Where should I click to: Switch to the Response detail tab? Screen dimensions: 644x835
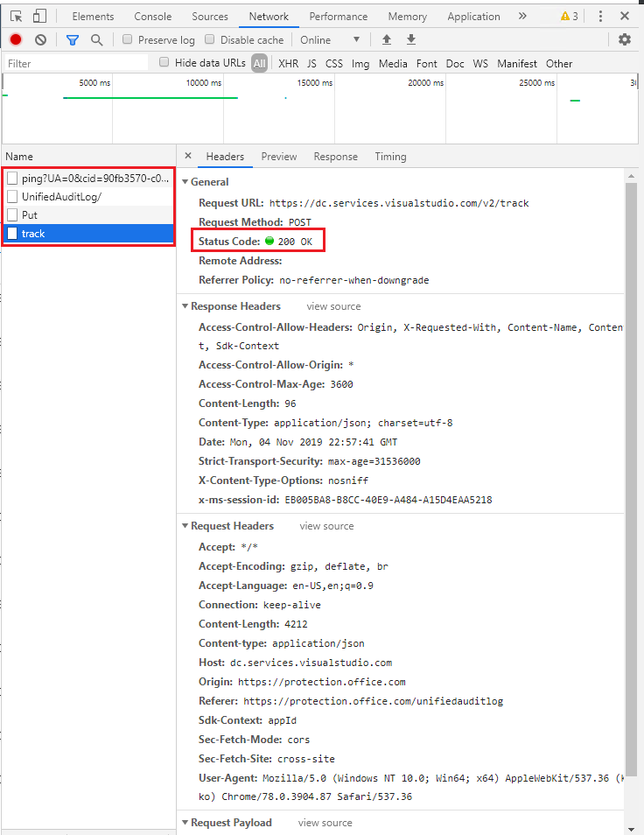tap(336, 157)
